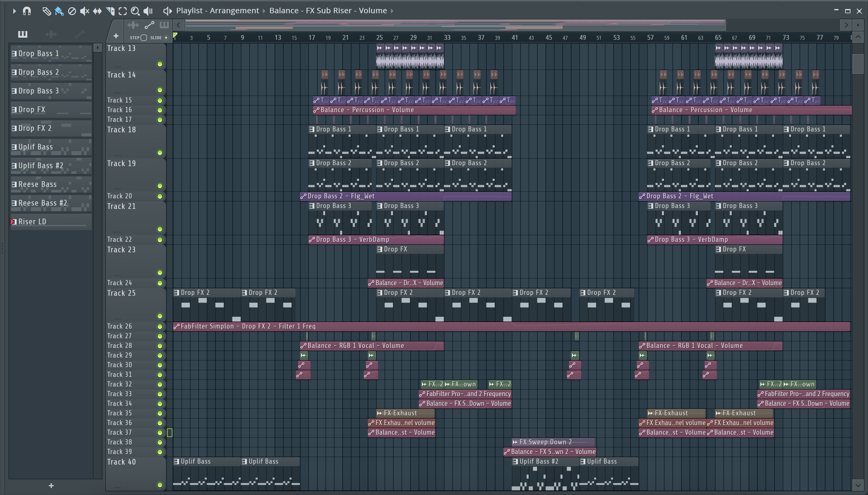Screen dimensions: 868x495
Task: Mute Track 40 with green light
Action: tap(160, 485)
